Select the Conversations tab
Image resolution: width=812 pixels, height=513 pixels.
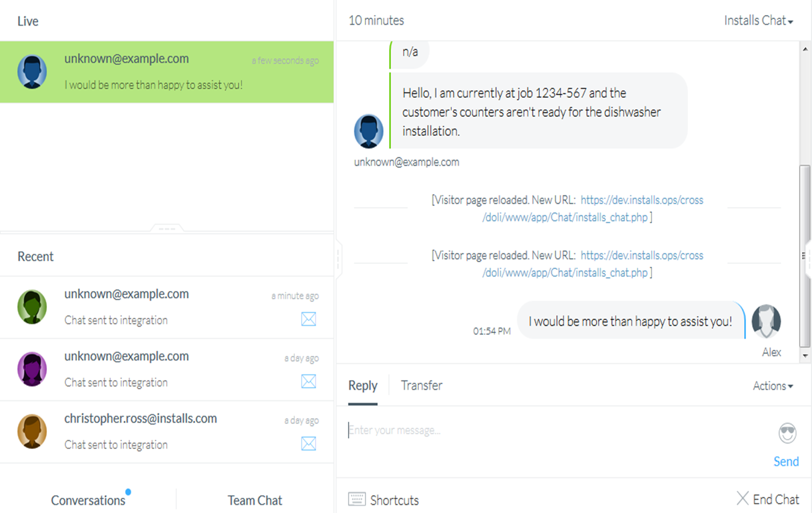click(x=88, y=500)
